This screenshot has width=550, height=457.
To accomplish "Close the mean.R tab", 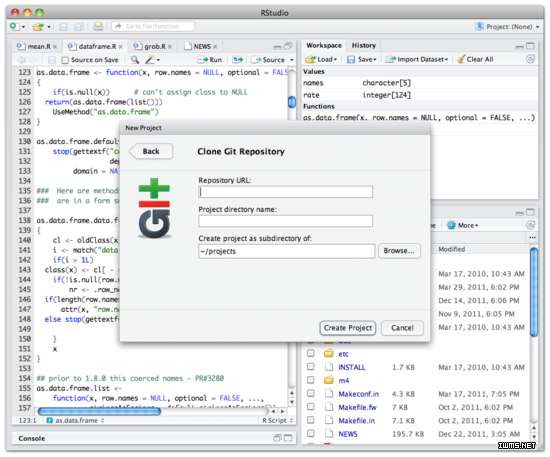I will [55, 47].
